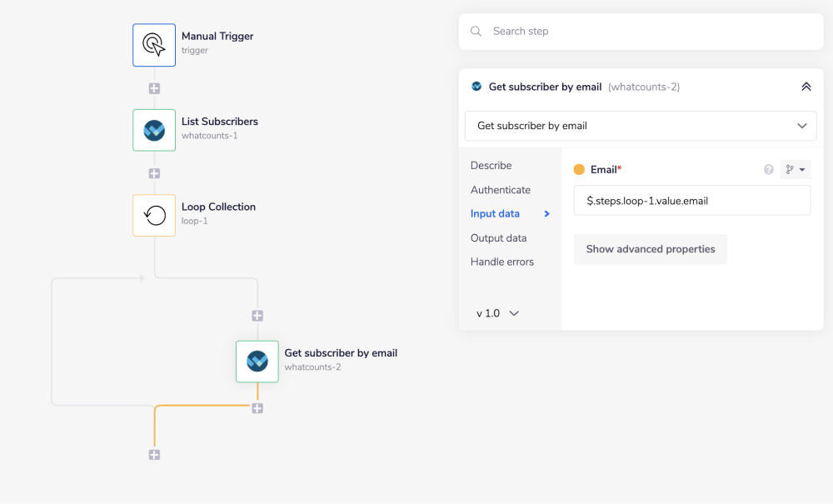The image size is (833, 504).
Task: Add step between List Subscribers and Loop Collection
Action: coord(154,173)
